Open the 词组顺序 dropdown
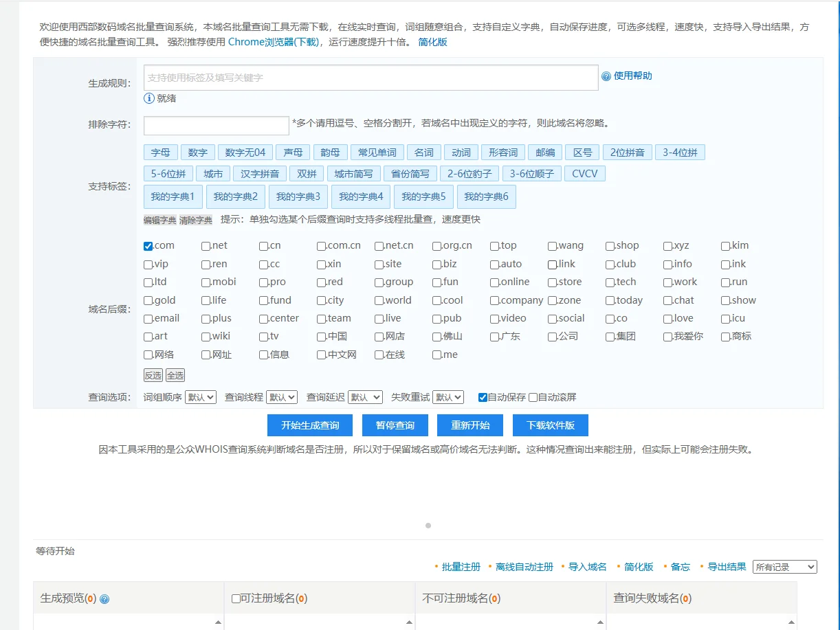 201,397
